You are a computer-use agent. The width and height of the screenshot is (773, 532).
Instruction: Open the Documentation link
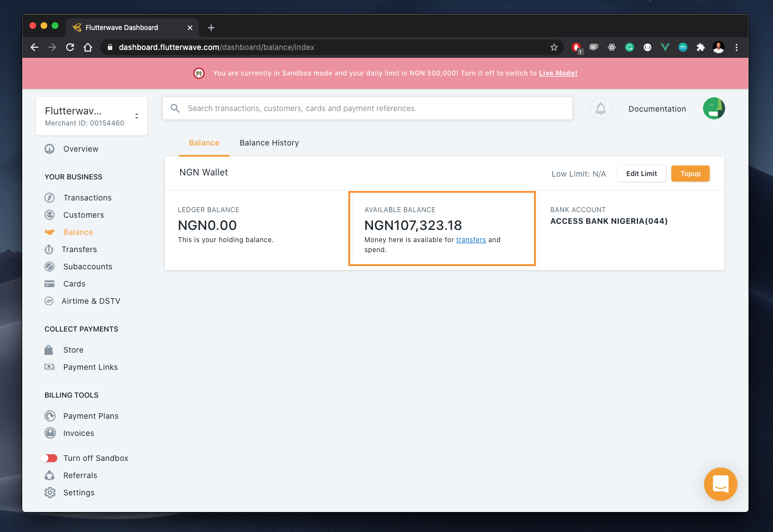[x=657, y=109]
